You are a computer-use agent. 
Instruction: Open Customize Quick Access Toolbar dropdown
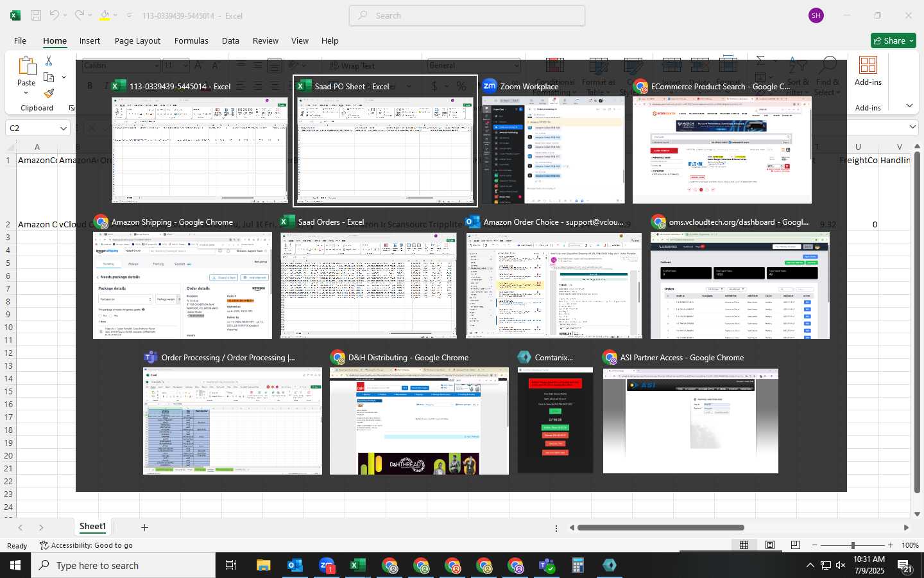129,15
